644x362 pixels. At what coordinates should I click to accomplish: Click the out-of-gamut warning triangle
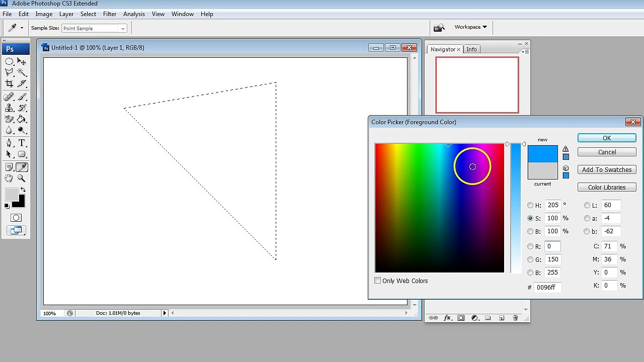coord(566,149)
